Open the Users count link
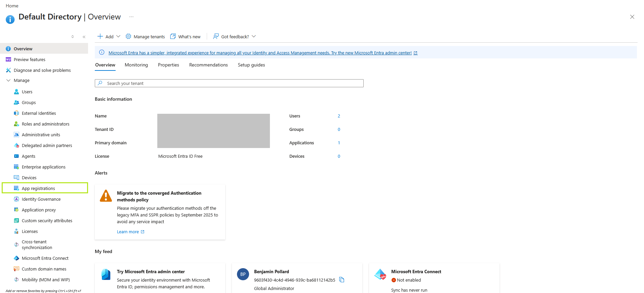 339,116
